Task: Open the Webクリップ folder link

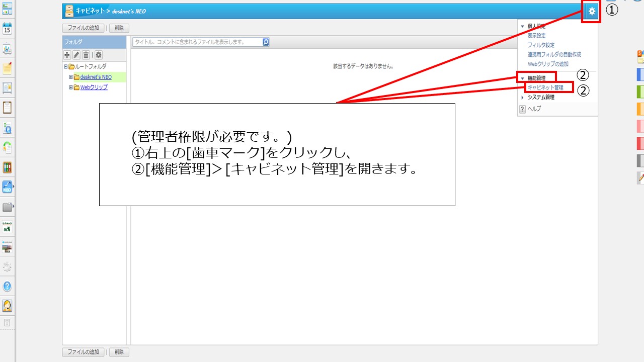Action: click(x=94, y=87)
